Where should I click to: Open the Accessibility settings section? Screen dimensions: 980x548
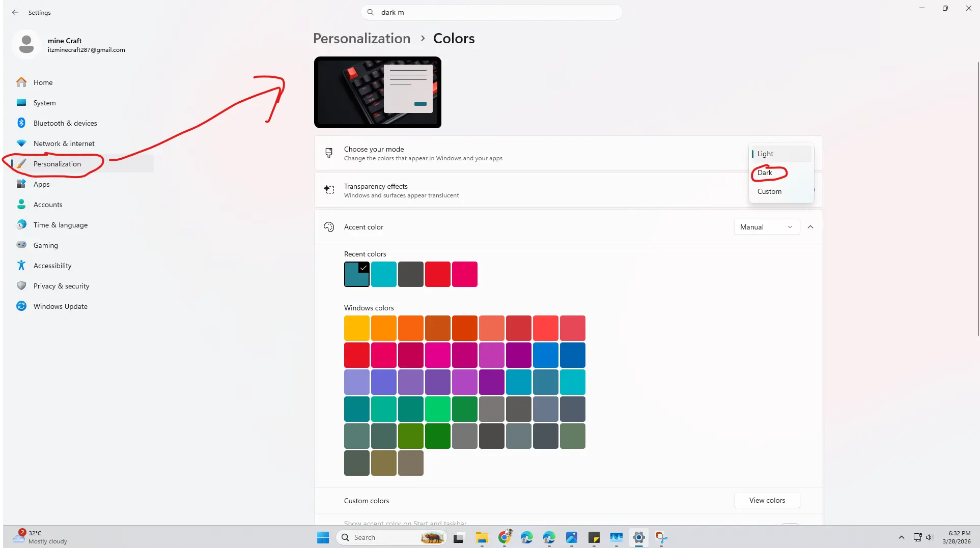coord(52,266)
